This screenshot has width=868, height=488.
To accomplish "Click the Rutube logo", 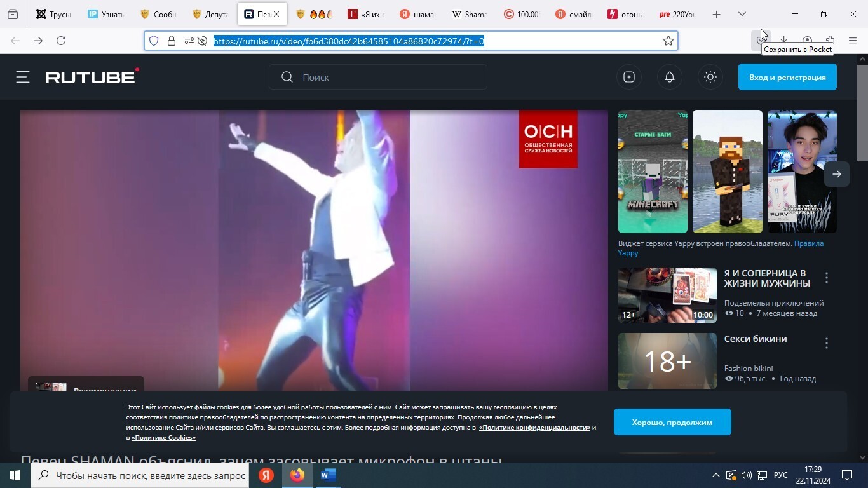I will tap(92, 77).
